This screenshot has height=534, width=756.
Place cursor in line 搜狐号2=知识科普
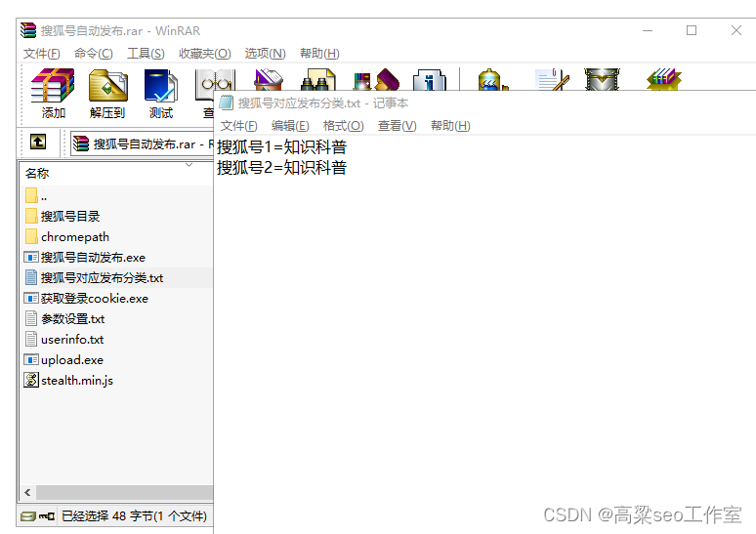pos(281,167)
